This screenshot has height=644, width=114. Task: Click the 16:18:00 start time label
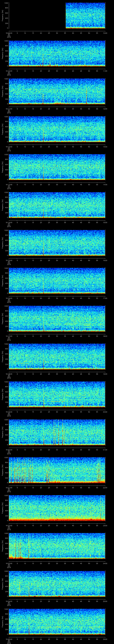pyautogui.click(x=9, y=374)
